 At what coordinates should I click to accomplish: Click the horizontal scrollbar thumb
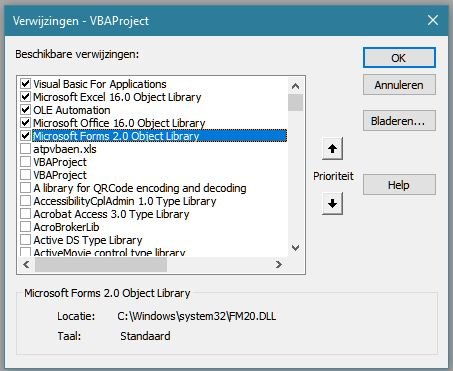(x=101, y=265)
